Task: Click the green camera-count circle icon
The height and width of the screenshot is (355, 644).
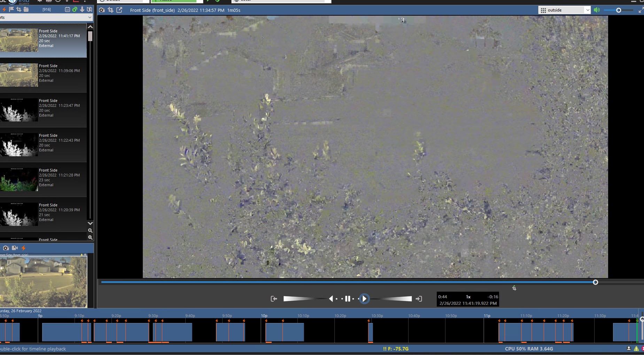Action: (75, 9)
